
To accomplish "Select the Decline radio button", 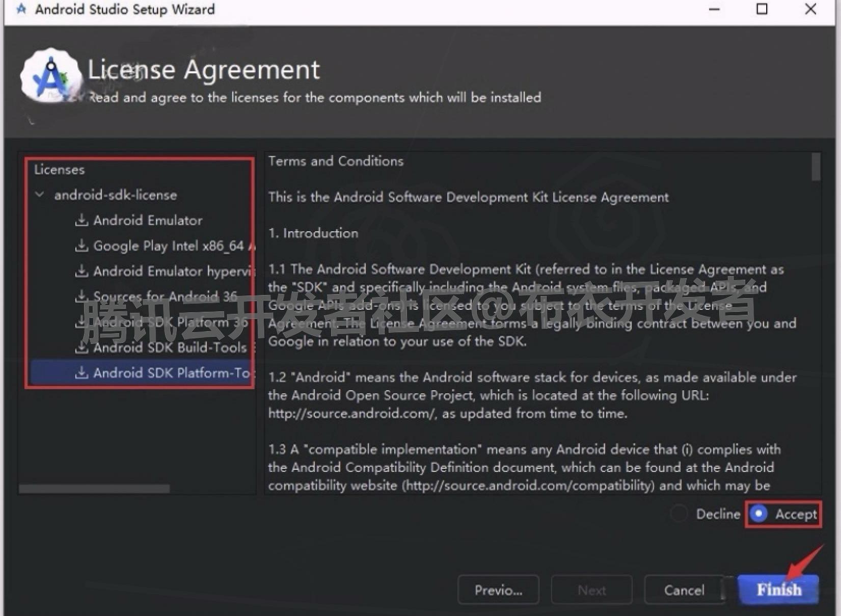I will (679, 514).
